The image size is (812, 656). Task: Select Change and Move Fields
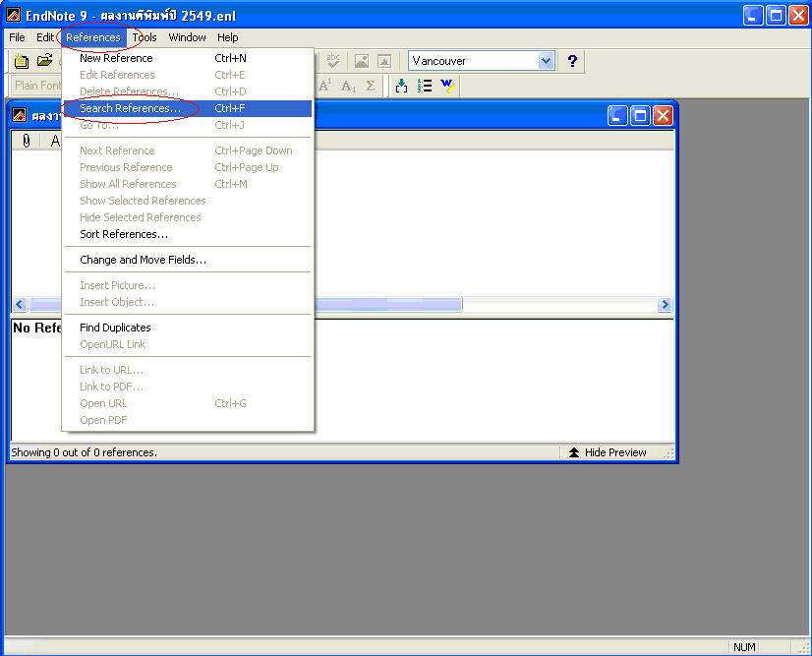point(188,260)
